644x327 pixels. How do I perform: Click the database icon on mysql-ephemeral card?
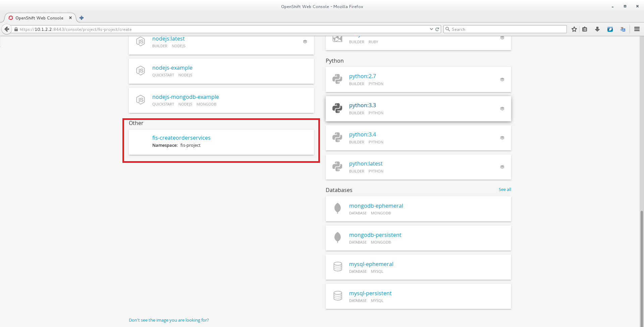click(x=338, y=267)
